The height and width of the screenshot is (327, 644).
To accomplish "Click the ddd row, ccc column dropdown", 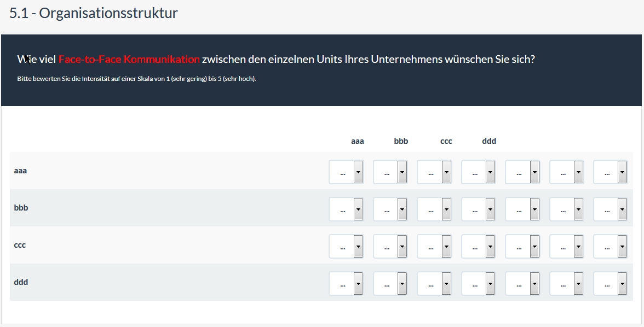I will [x=434, y=283].
